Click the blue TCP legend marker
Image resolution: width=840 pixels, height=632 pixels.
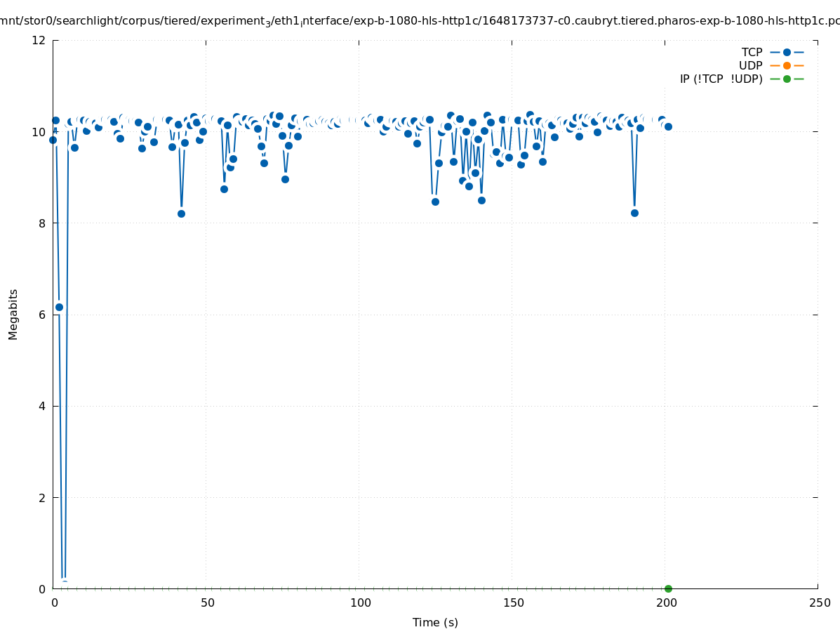coord(787,52)
